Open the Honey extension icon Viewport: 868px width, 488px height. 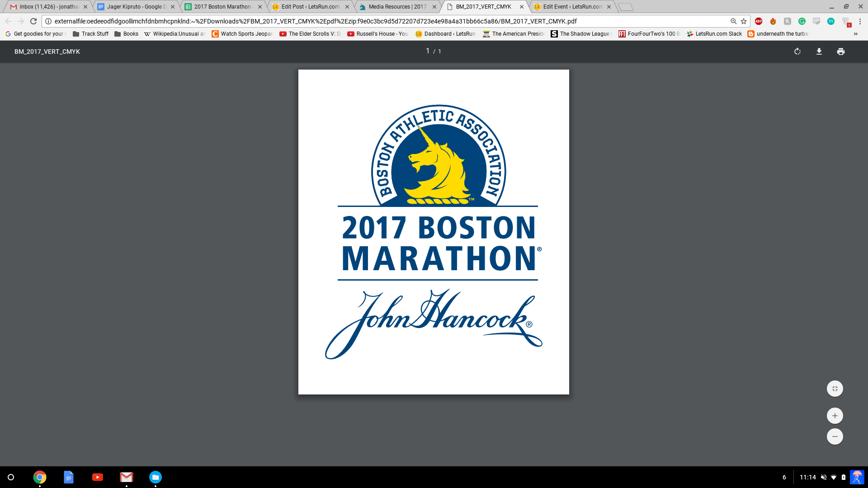pyautogui.click(x=788, y=21)
